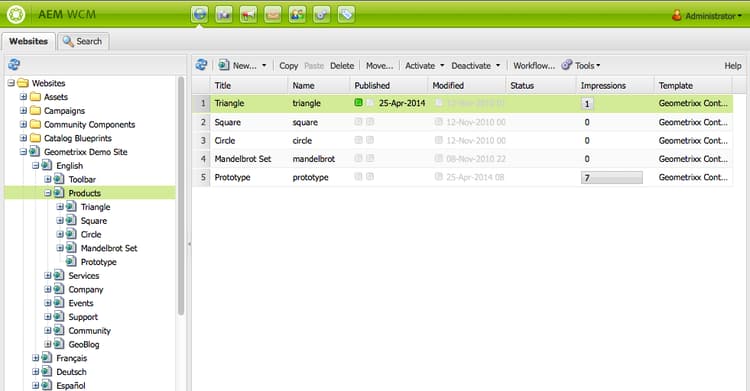
Task: Click the Delete button
Action: click(342, 66)
